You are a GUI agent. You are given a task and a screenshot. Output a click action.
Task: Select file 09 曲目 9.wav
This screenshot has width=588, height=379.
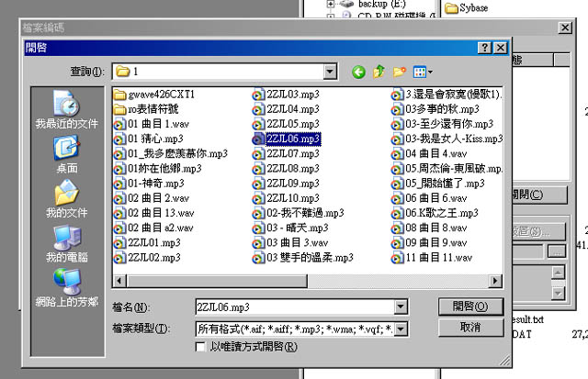[x=429, y=242]
